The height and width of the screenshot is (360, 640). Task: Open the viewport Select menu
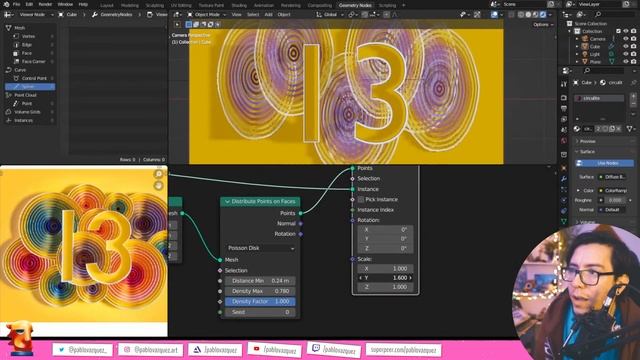click(x=253, y=15)
